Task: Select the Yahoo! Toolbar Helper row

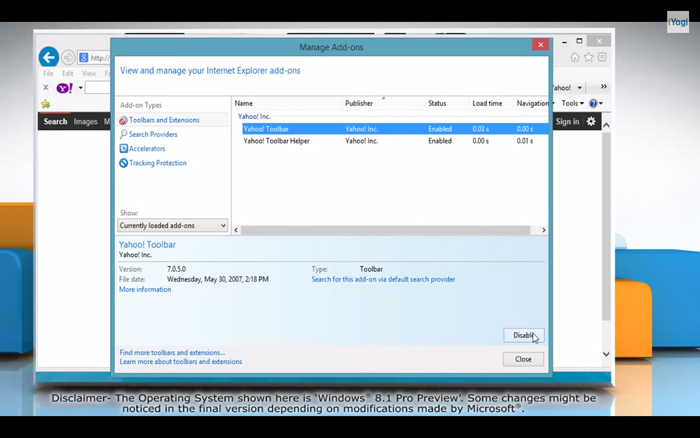Action: point(276,141)
